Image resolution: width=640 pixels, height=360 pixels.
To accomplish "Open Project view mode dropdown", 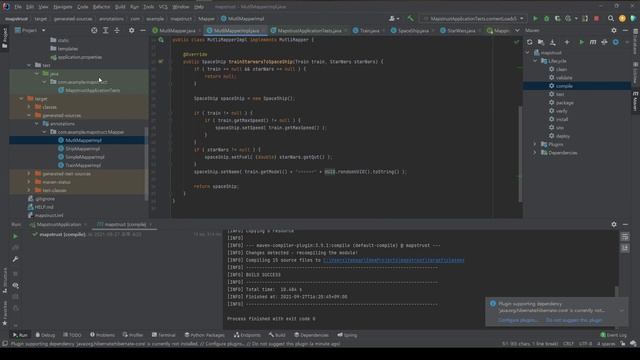I will tap(31, 30).
